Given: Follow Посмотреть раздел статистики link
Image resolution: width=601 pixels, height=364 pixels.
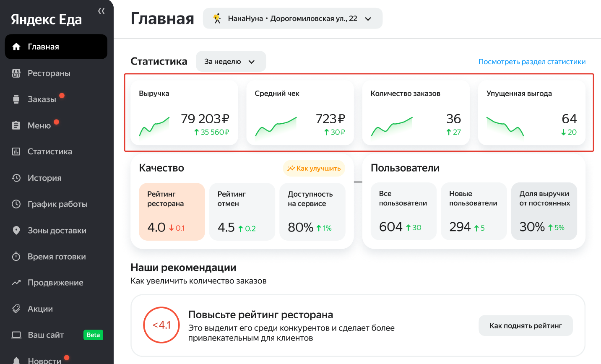Looking at the screenshot, I should [x=532, y=62].
